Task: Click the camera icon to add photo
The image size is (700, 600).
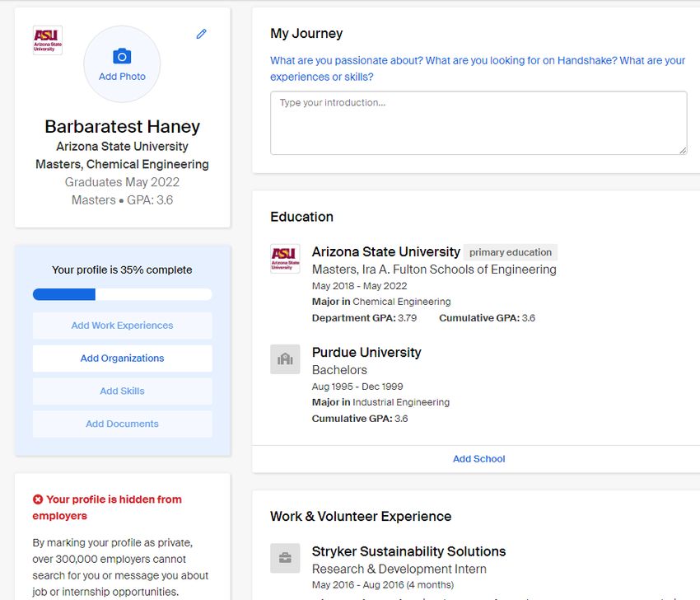Action: click(x=122, y=56)
